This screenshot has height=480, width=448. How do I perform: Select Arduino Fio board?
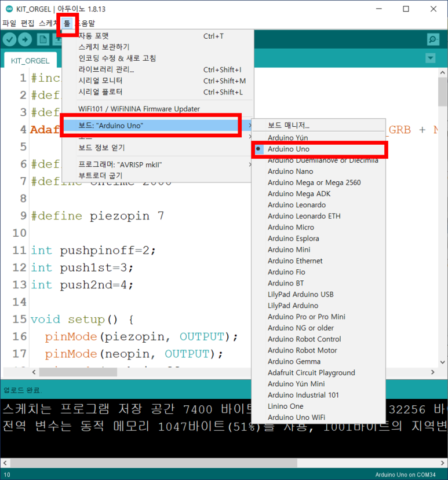pyautogui.click(x=318, y=272)
